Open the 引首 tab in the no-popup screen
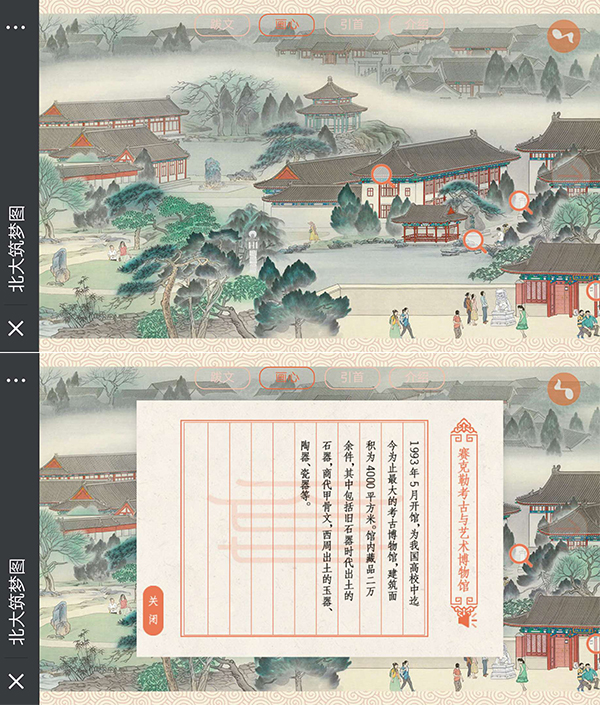The width and height of the screenshot is (600, 706). coord(352,25)
